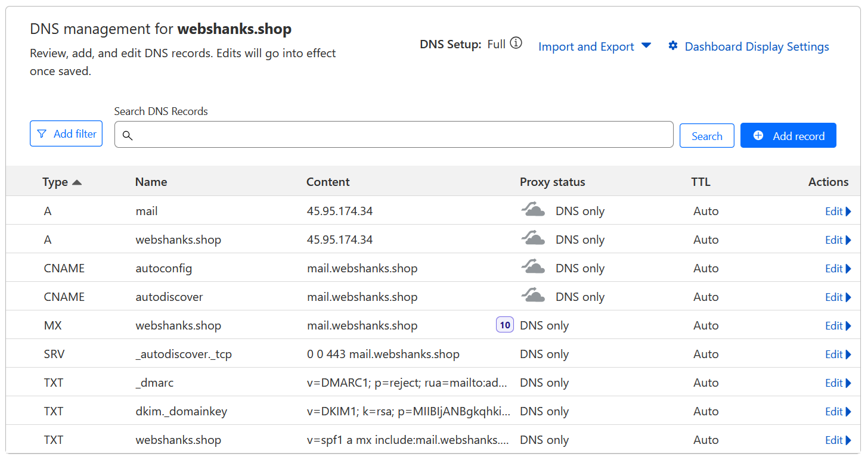Expand Edit for the MX record
Viewport: 868px width, 460px height.
coord(838,325)
